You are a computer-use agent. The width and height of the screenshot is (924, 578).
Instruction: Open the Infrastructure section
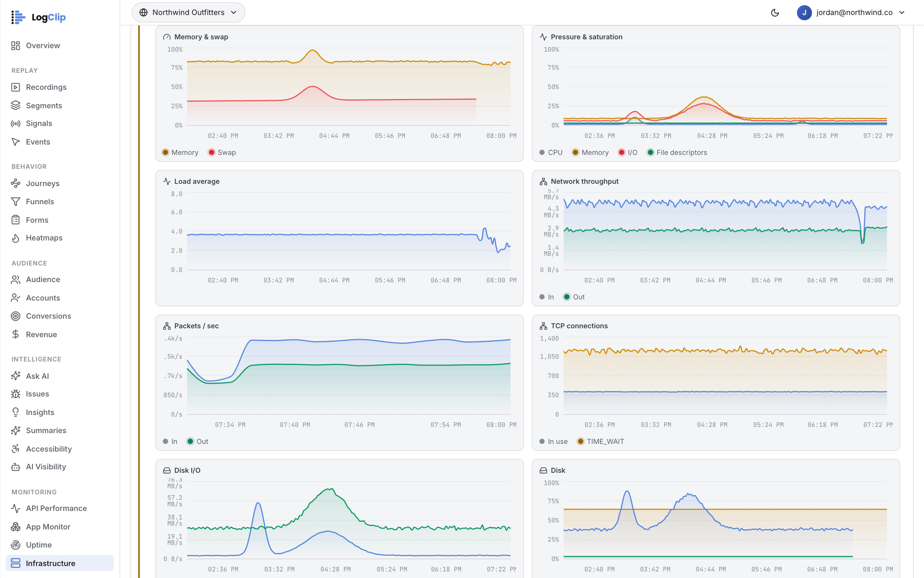(x=60, y=563)
